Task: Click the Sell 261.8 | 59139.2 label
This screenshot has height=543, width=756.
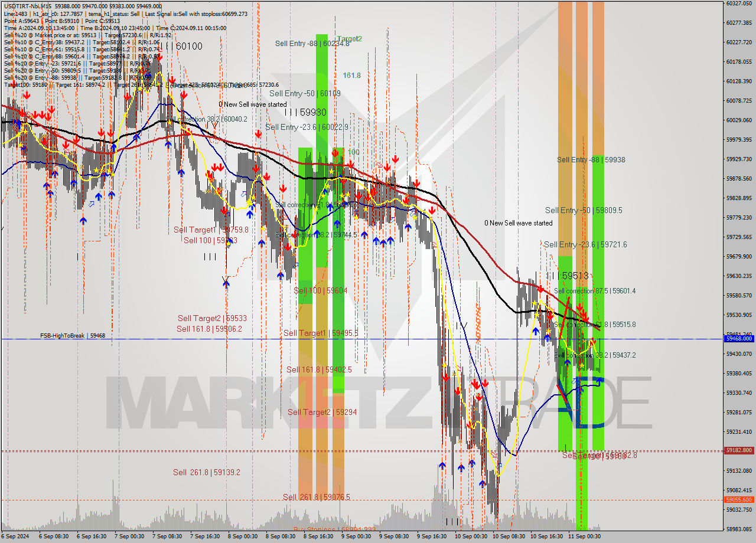Action: 206,472
